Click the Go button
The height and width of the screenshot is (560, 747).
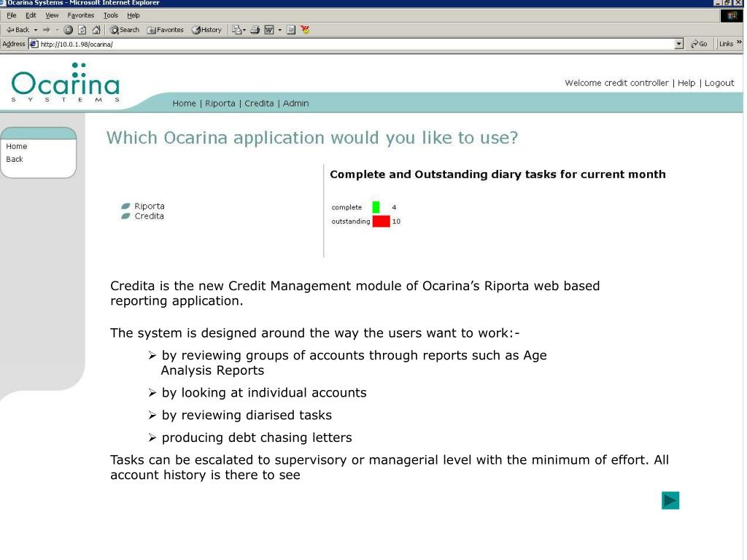pos(699,44)
